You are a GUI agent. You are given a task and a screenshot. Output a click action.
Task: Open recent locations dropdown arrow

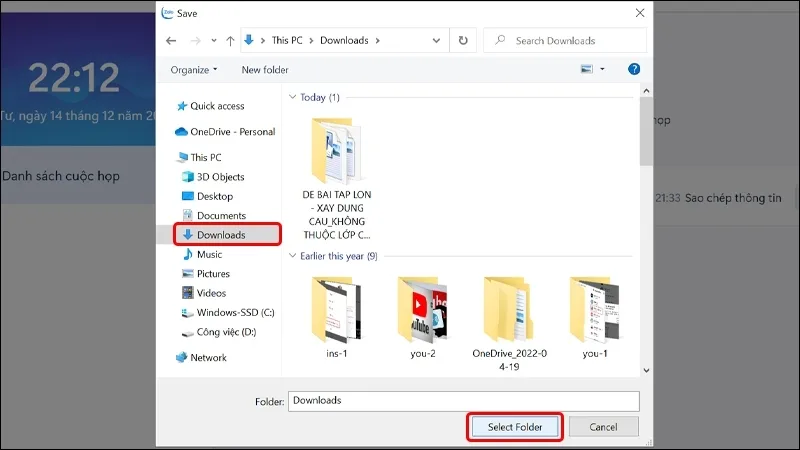[214, 41]
